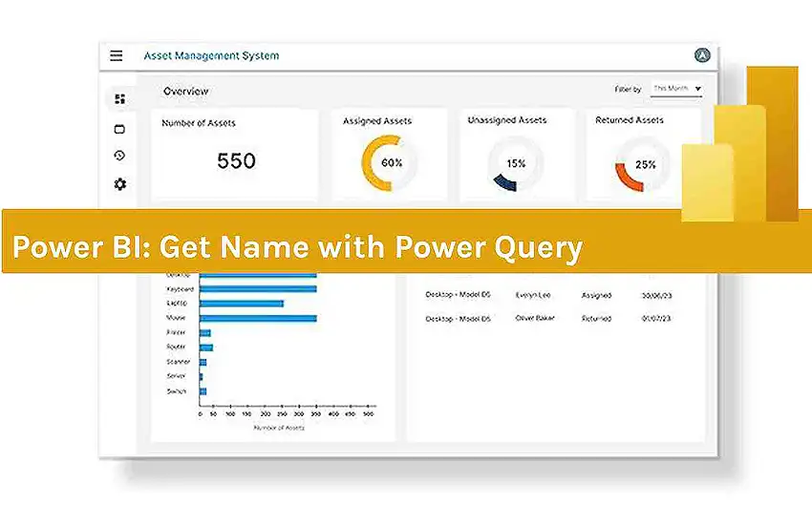Click the user avatar icon
This screenshot has width=812, height=525.
pyautogui.click(x=702, y=54)
